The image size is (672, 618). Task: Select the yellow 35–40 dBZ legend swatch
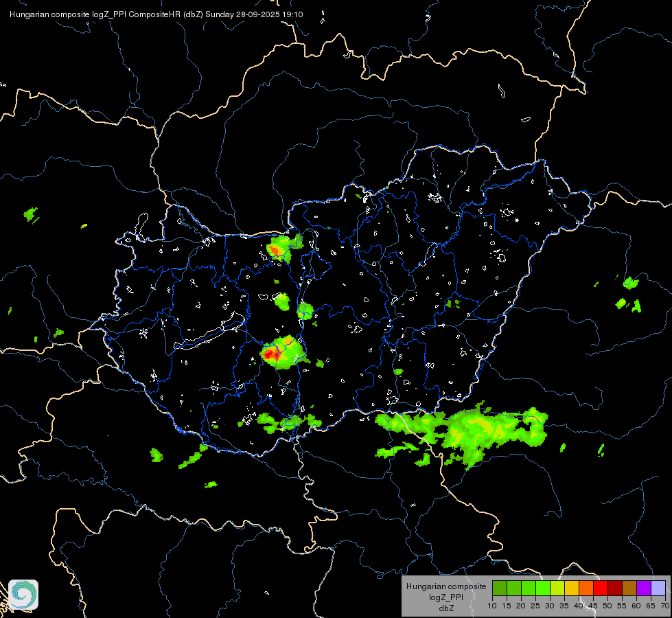[x=572, y=588]
